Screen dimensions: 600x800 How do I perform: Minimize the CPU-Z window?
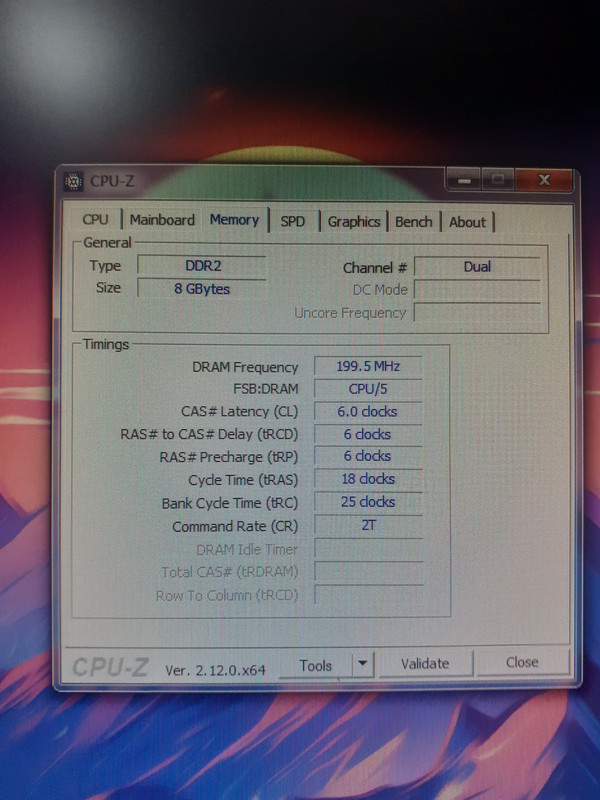point(463,181)
